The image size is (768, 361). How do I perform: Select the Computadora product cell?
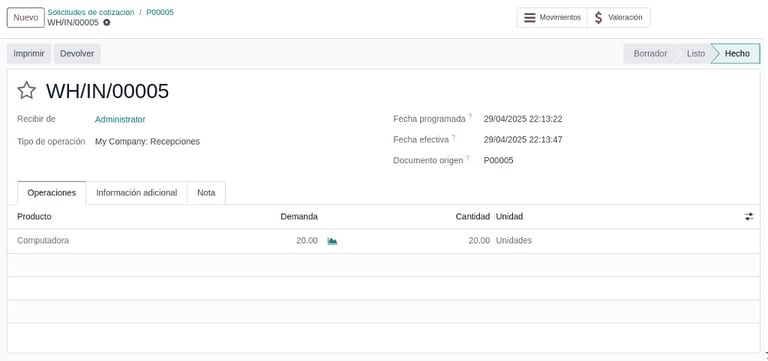click(x=43, y=241)
